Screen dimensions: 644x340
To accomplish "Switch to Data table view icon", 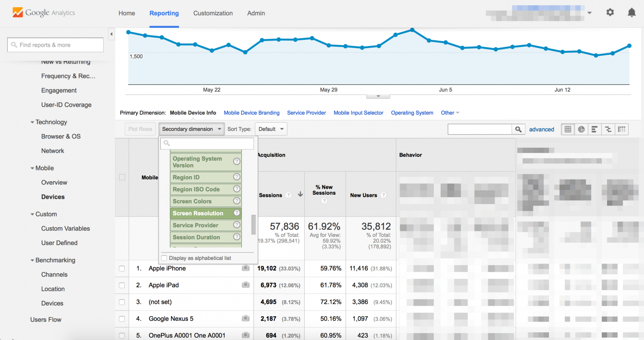I will (x=568, y=129).
